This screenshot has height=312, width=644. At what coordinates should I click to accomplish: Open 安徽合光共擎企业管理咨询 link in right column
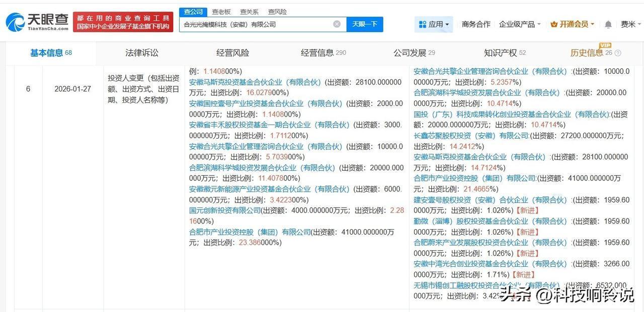coord(490,71)
